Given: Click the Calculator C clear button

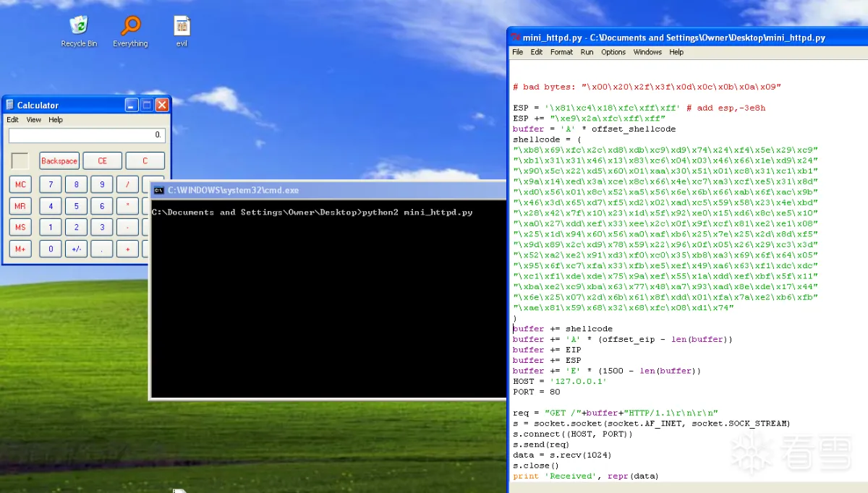Looking at the screenshot, I should pos(145,160).
